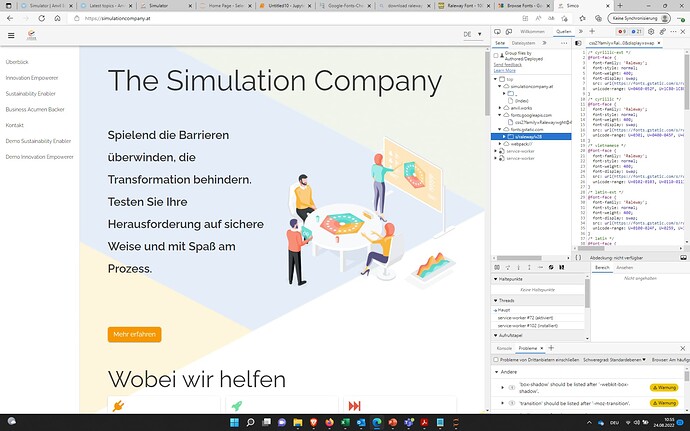Open Schweregrad: Standardebenen dropdown

point(614,360)
